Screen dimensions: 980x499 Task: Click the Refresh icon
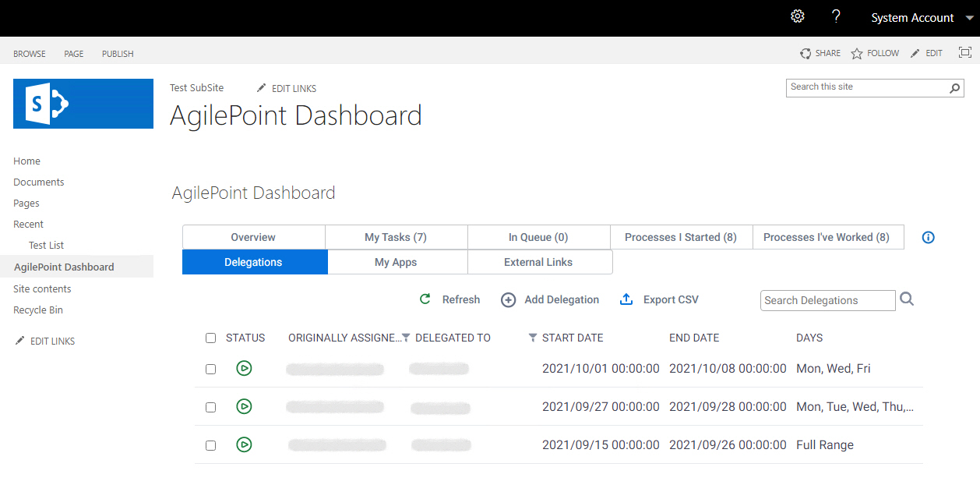point(425,299)
